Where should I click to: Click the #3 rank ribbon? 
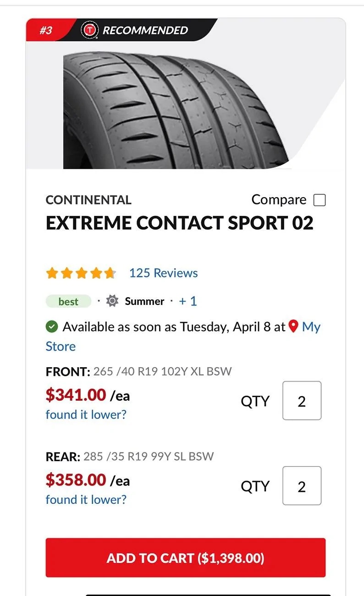[46, 30]
